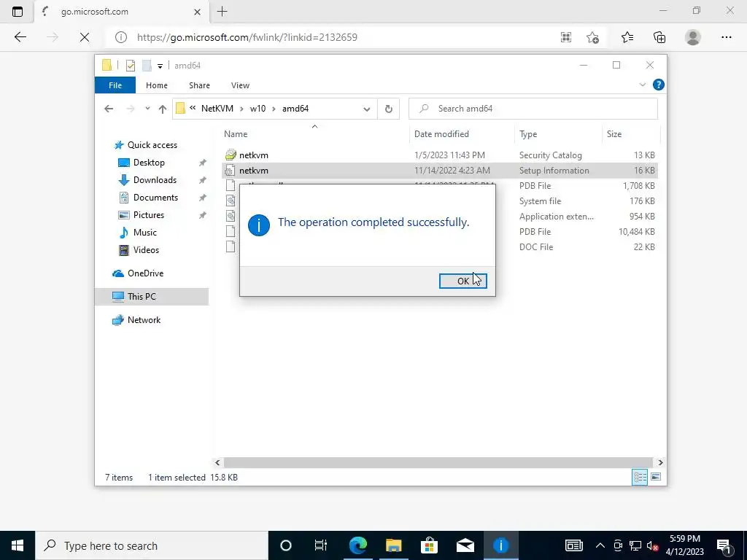Show hidden system tray icons
This screenshot has height=560, width=747.
[600, 545]
